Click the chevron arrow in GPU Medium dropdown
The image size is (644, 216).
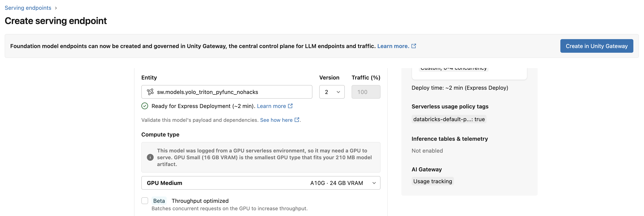pos(374,183)
